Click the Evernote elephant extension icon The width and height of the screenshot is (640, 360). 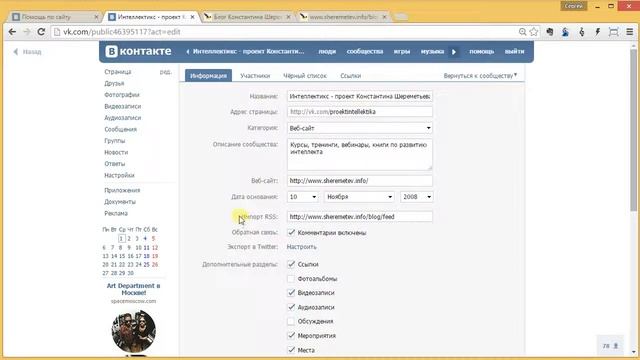tap(550, 32)
